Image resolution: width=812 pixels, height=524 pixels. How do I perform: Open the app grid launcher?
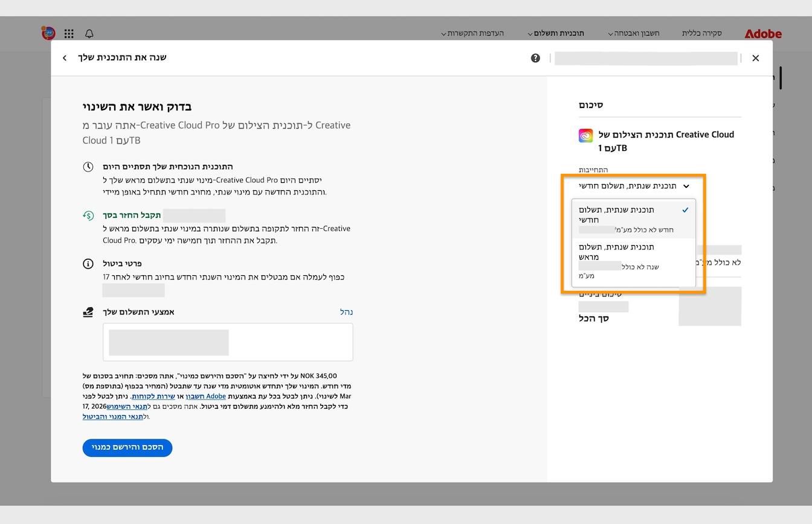click(x=68, y=33)
